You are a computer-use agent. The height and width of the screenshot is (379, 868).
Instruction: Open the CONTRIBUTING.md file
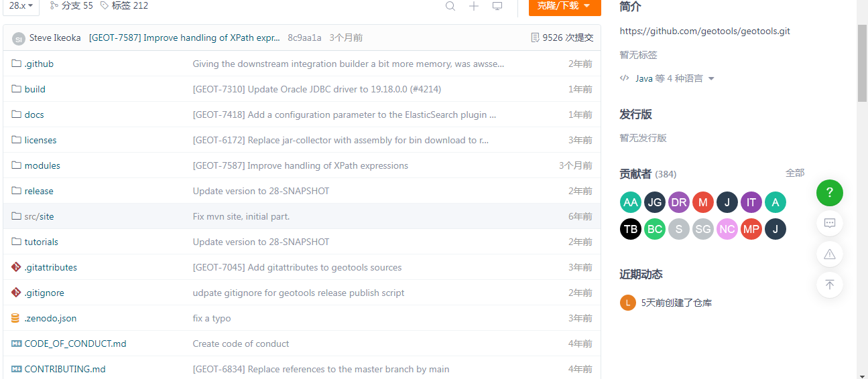65,369
